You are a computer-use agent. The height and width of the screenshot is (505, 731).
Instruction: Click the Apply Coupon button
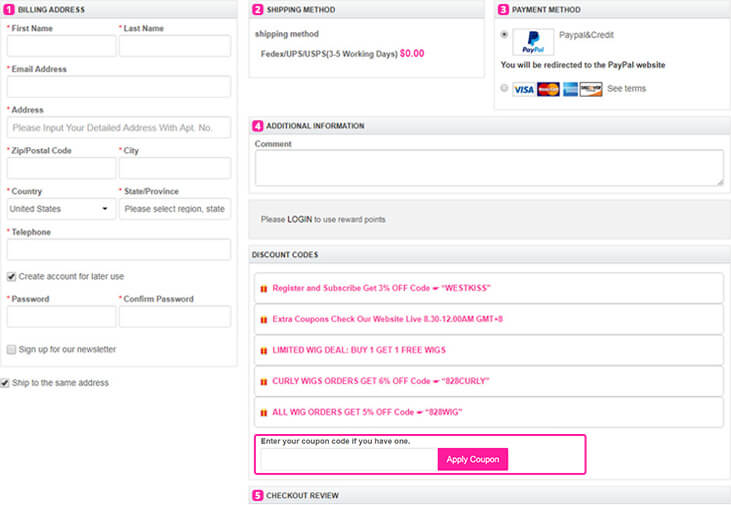click(x=473, y=459)
